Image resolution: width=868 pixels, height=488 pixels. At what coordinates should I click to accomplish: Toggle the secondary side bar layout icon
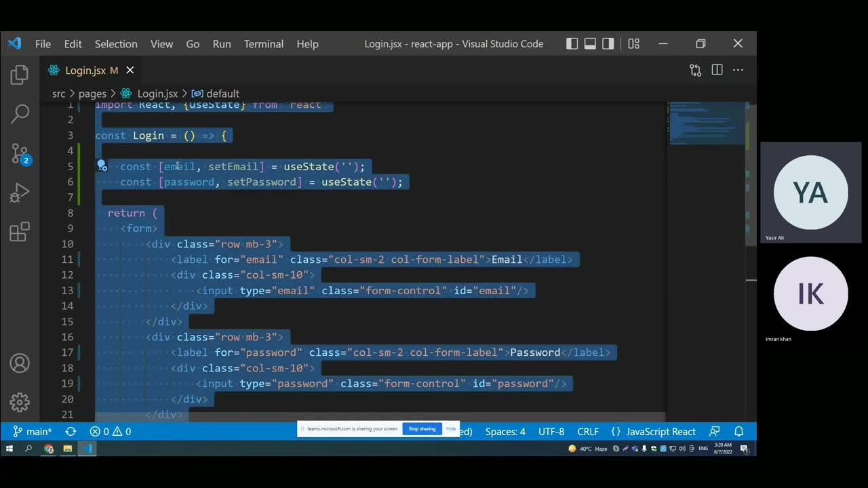(608, 43)
